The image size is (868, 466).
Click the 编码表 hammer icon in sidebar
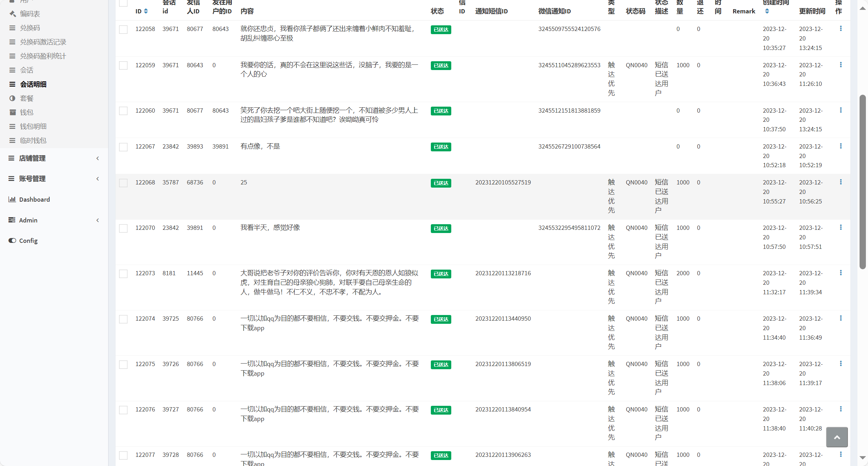point(13,14)
